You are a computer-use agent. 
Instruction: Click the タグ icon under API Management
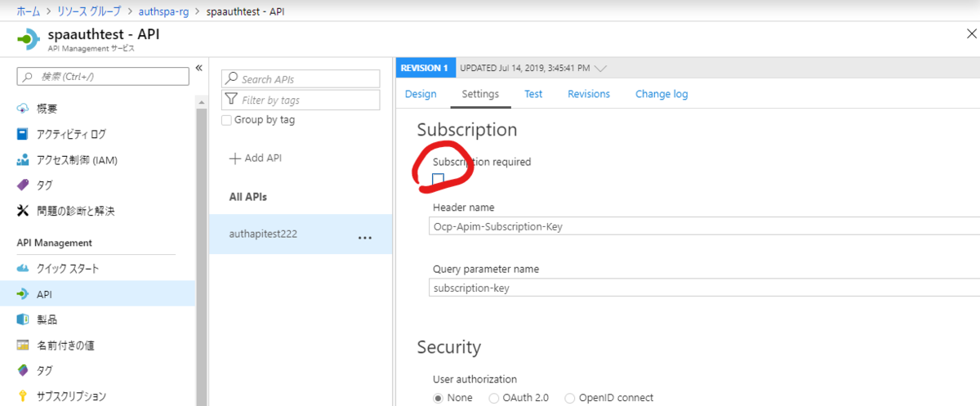(24, 371)
